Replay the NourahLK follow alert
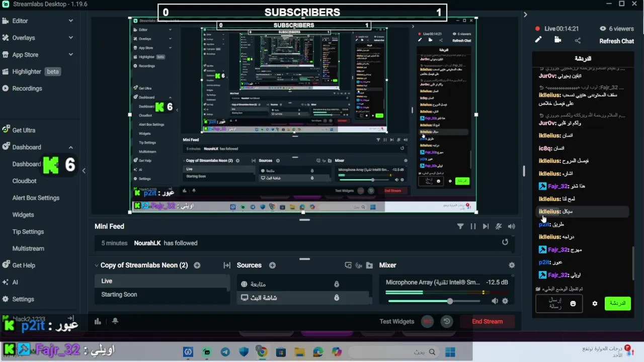The width and height of the screenshot is (644, 362). click(x=505, y=242)
